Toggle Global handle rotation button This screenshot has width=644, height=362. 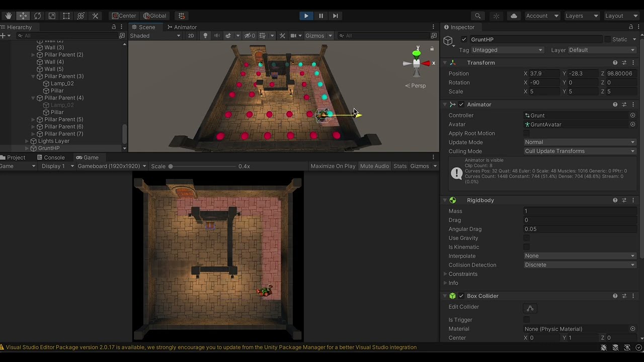154,16
